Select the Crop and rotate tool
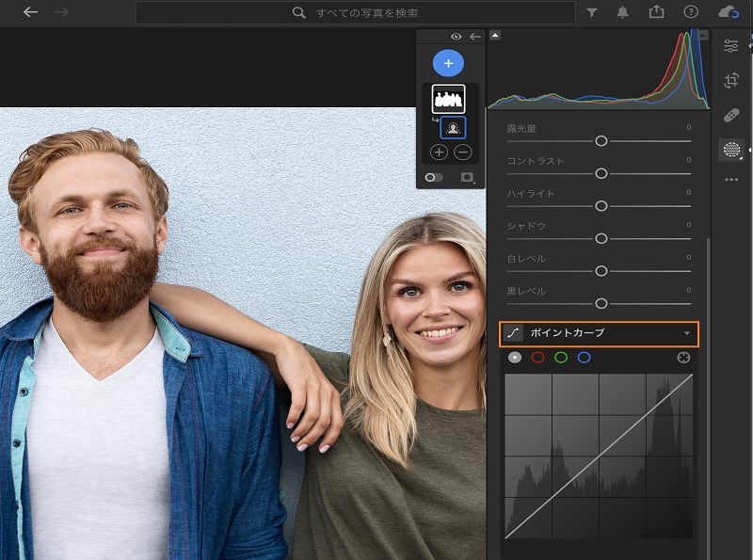The height and width of the screenshot is (560, 753). point(731,80)
